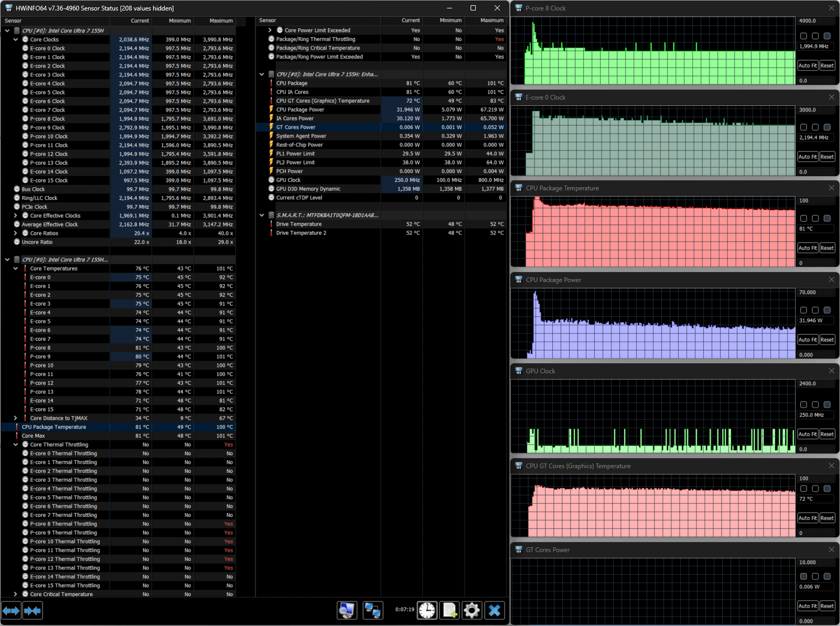
Task: Click the expand columns arrows icon
Action: (11, 610)
